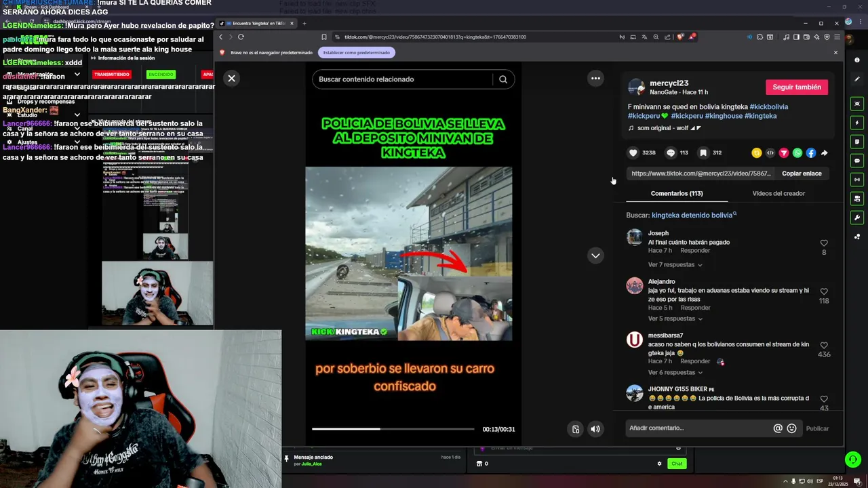Click translate page icon in address bar
The height and width of the screenshot is (488, 868).
[x=644, y=37]
